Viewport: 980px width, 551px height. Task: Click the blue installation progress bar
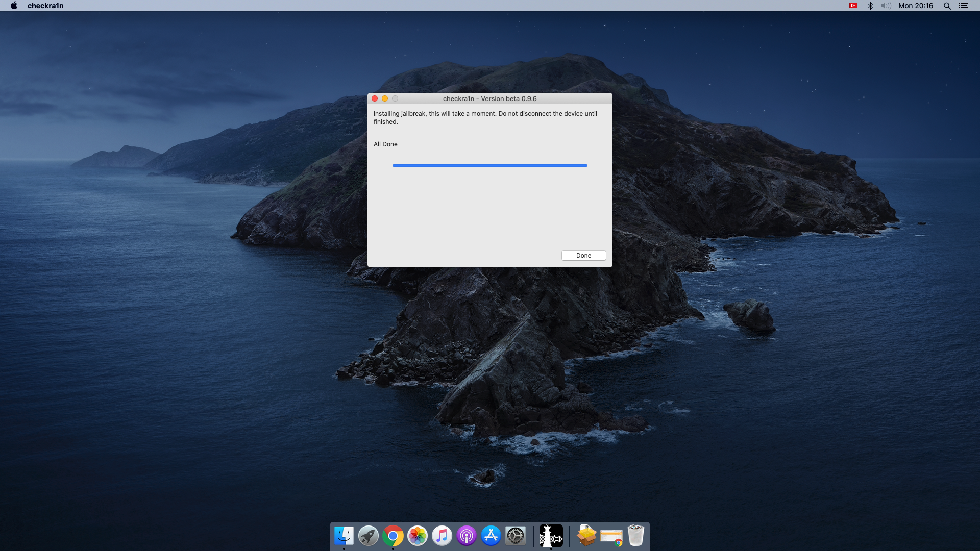[490, 165]
